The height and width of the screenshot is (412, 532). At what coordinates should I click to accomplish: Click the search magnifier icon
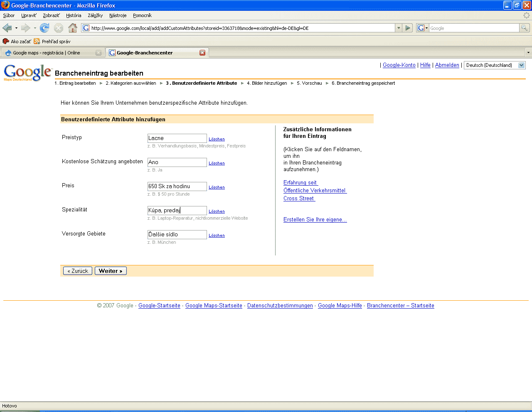(x=525, y=28)
